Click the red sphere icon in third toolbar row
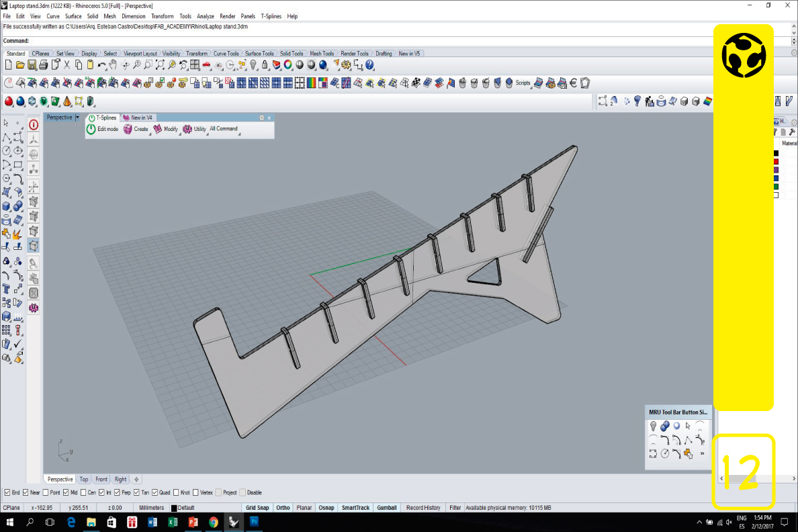 click(x=9, y=101)
